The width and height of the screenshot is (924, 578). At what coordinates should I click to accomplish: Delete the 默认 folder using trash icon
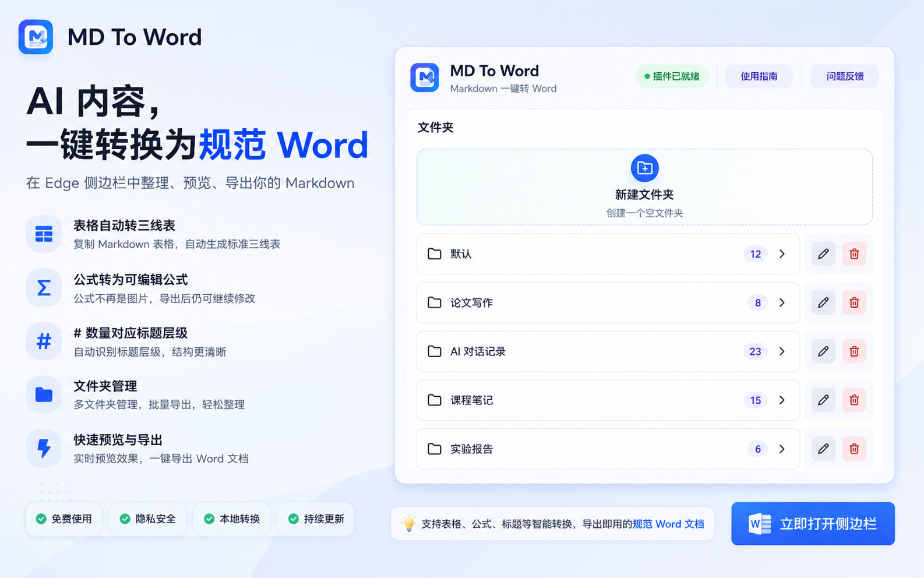click(854, 254)
